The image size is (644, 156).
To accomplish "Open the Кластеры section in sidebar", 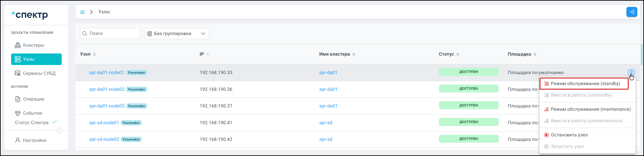I will (33, 45).
